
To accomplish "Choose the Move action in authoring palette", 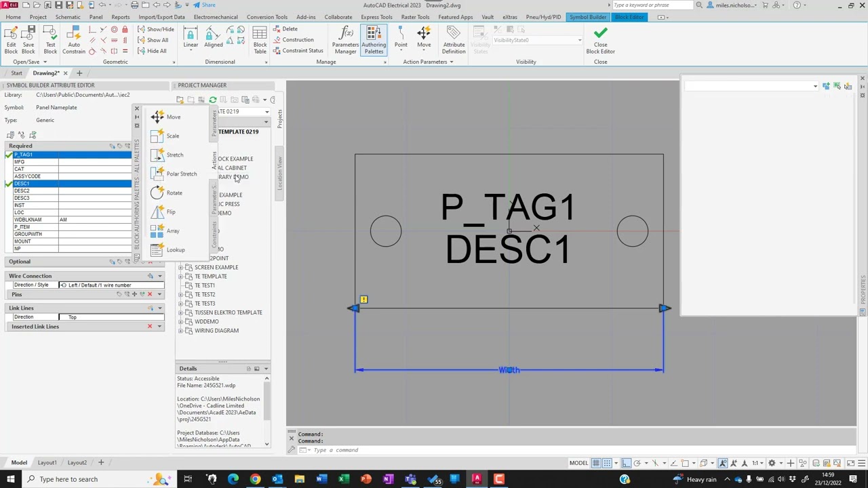I will coord(165,117).
